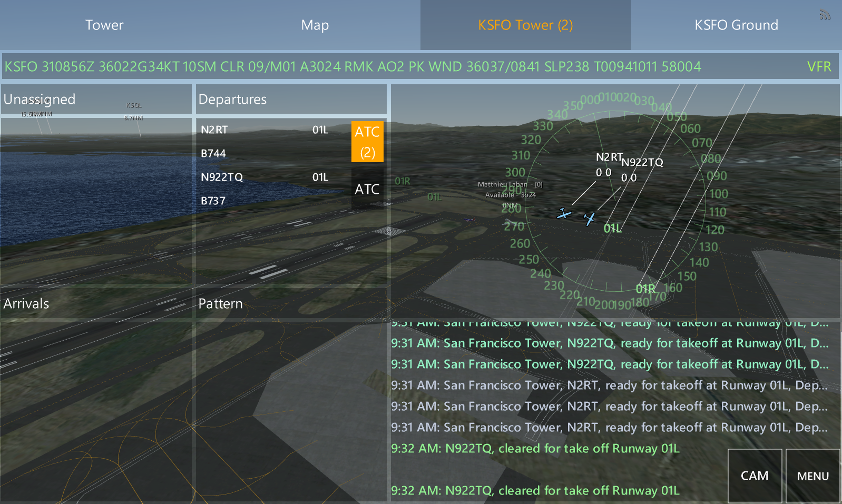Select the N922TQ B737 departure entry
This screenshot has height=504, width=842.
point(273,189)
